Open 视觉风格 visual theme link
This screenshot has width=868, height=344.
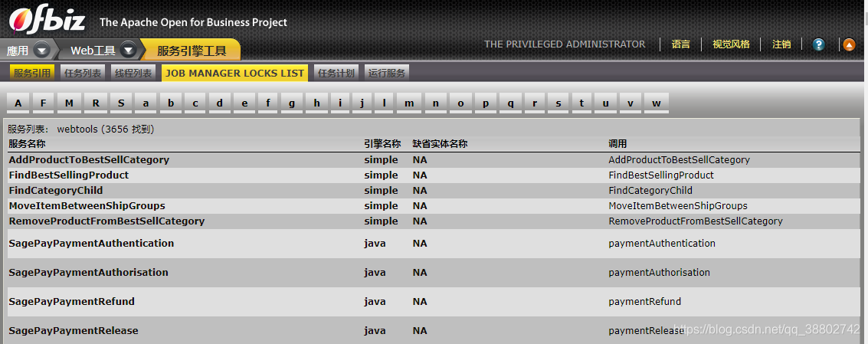click(x=731, y=44)
